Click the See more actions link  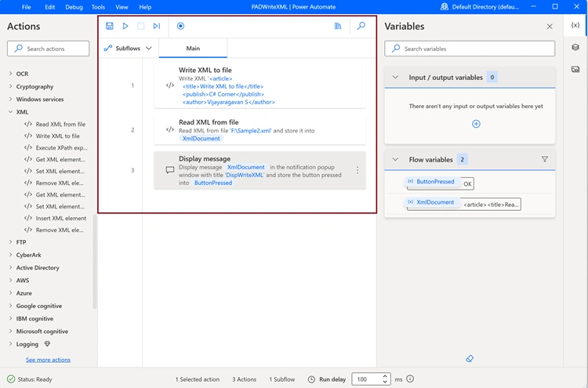click(48, 360)
